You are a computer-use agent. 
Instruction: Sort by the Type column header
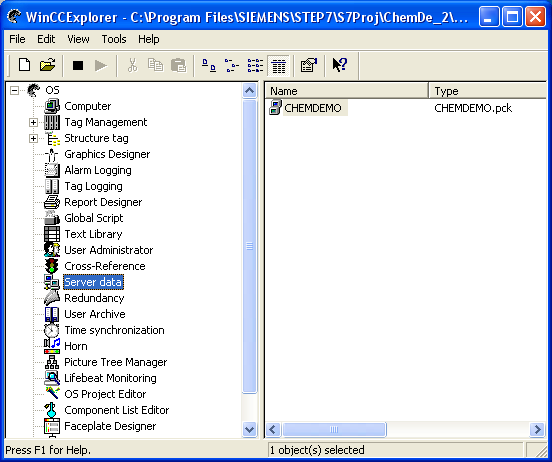tap(488, 91)
